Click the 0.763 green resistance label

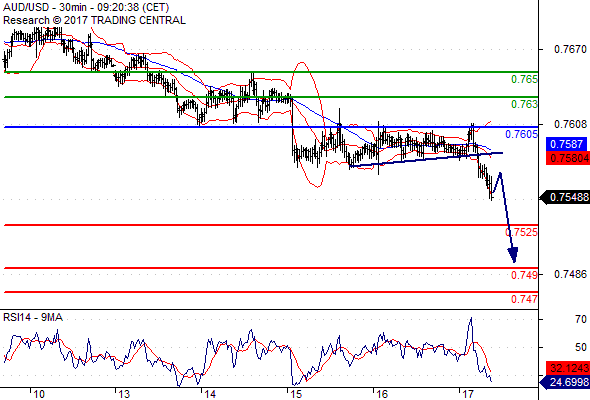[x=524, y=104]
